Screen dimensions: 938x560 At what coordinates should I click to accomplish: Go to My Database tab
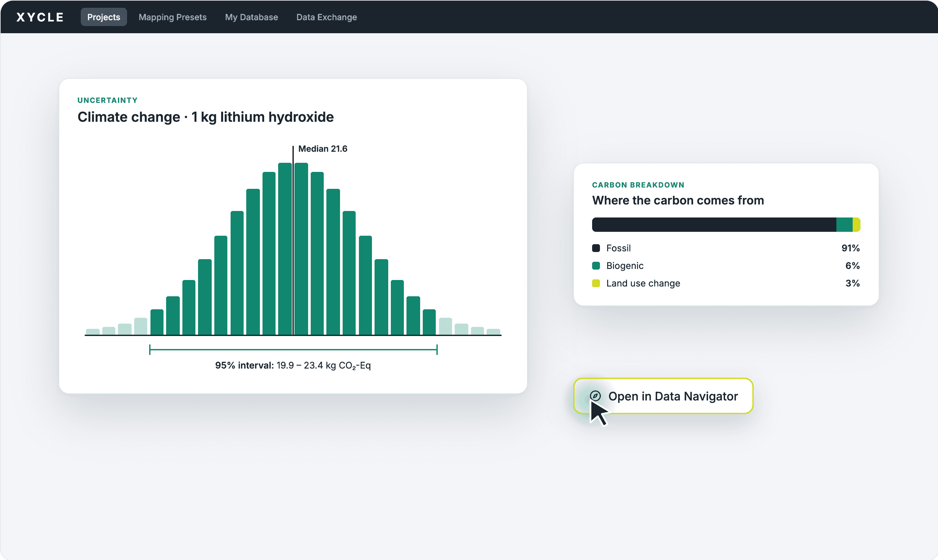click(251, 17)
